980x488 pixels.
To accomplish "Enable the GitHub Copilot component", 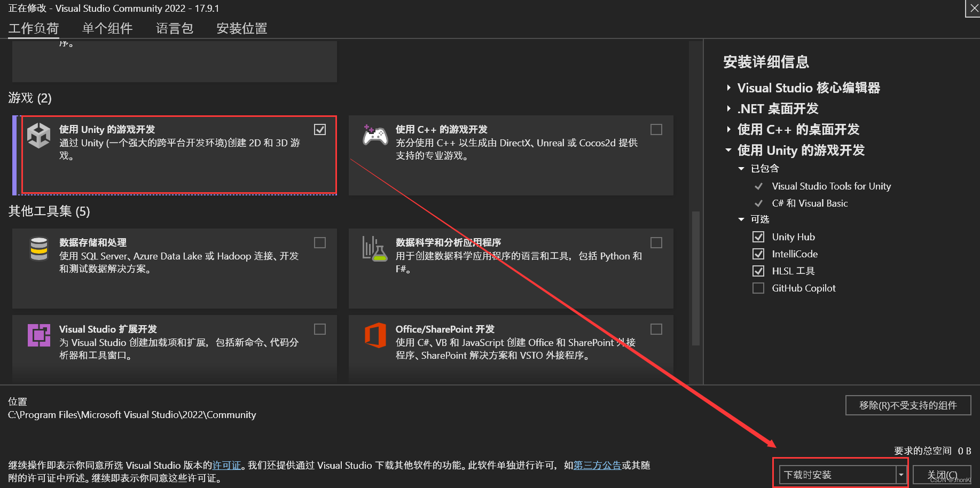I will 758,288.
